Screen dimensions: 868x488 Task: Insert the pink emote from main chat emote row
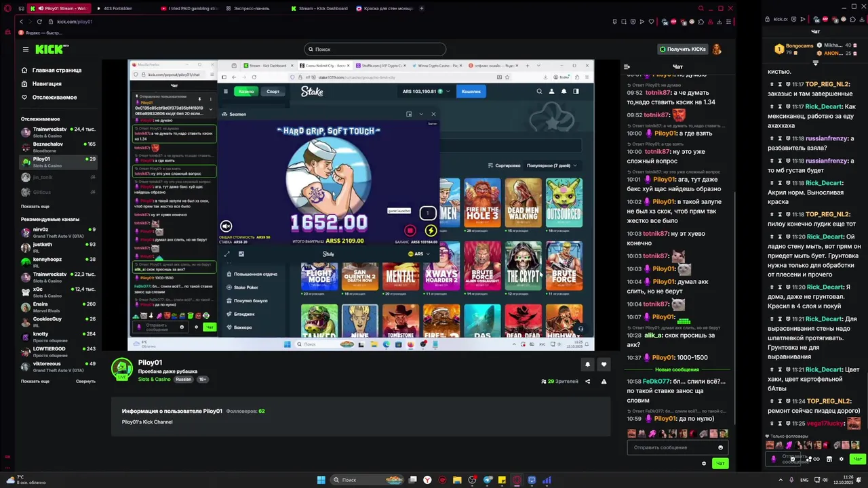click(652, 434)
